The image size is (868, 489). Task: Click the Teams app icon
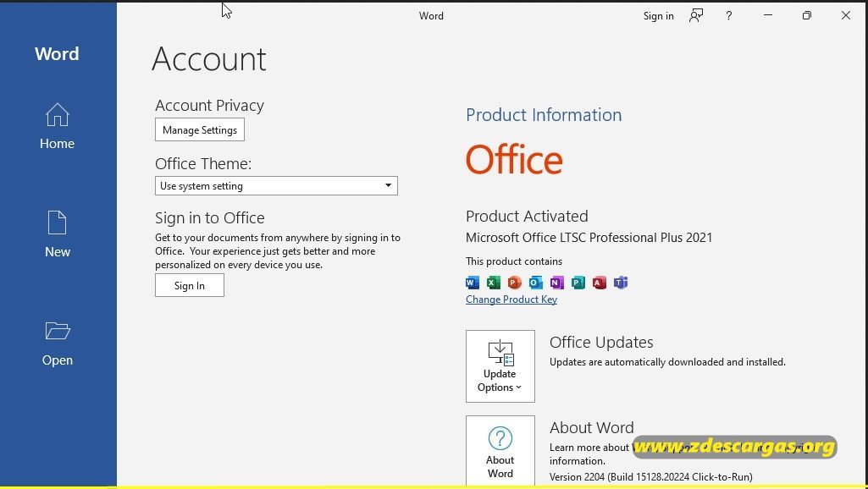(621, 283)
